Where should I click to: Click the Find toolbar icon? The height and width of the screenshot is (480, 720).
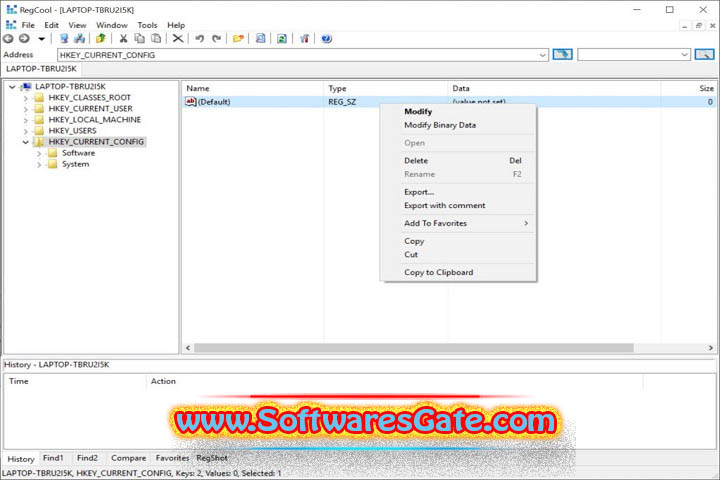click(260, 39)
